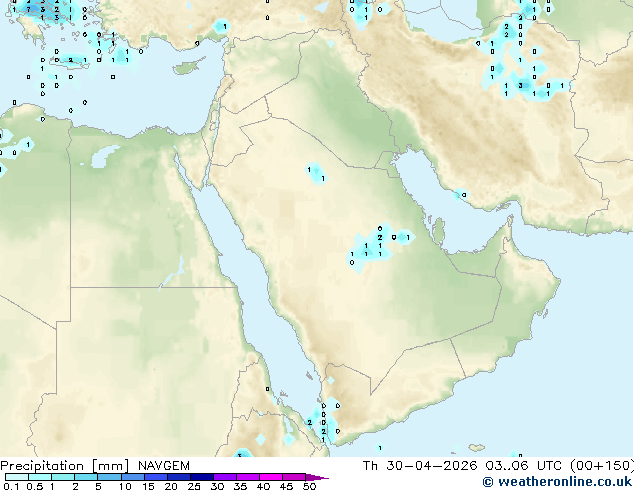
Task: Click the '35' legend scale label
Action: coord(240,486)
